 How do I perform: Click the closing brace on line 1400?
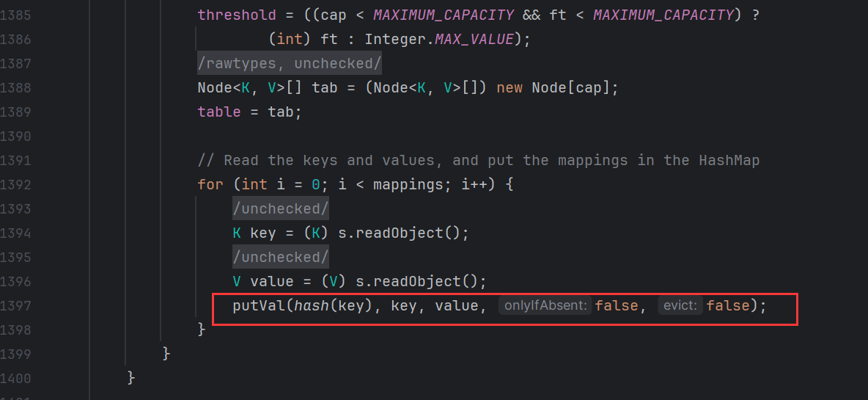point(131,379)
